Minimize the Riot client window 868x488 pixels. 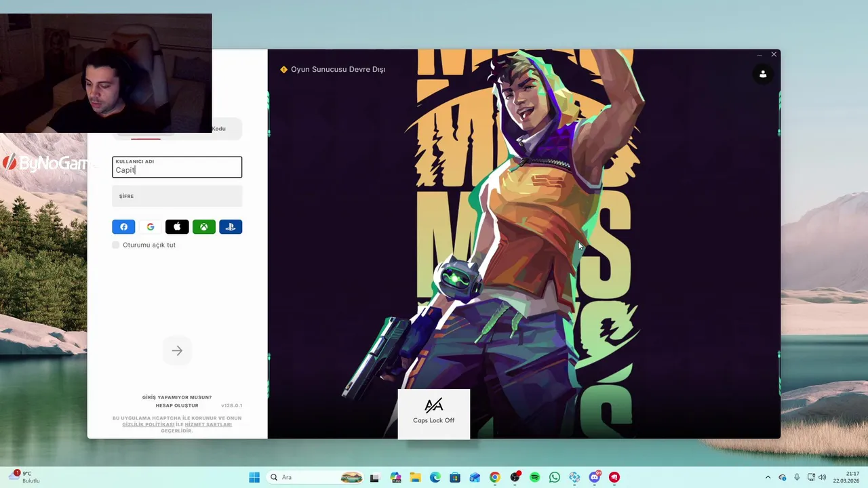click(x=759, y=54)
